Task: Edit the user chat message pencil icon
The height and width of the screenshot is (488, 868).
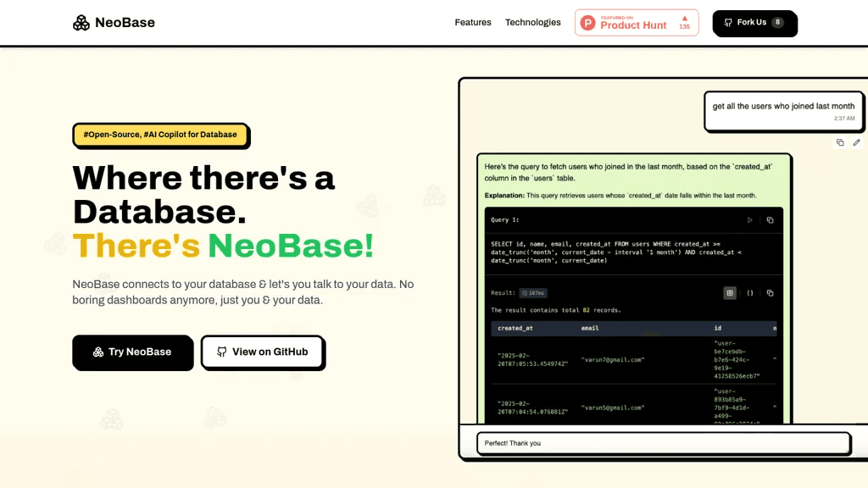Action: [856, 142]
